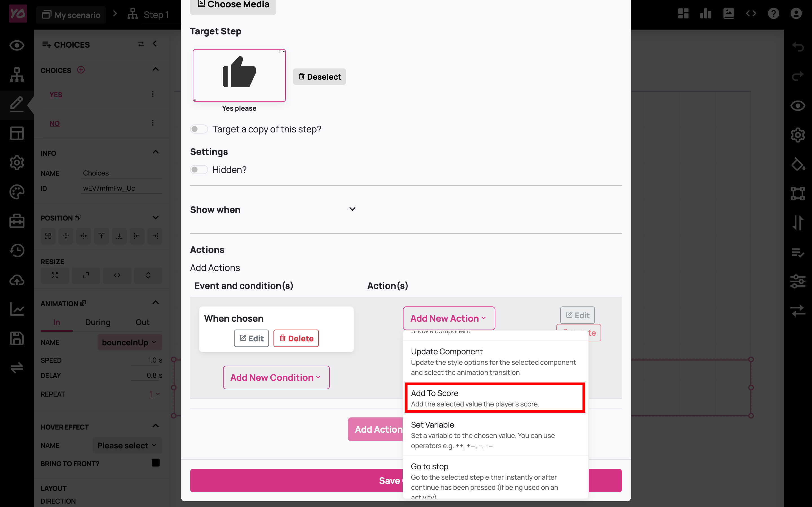
Task: Switch to the 'During' animation tab
Action: (98, 322)
